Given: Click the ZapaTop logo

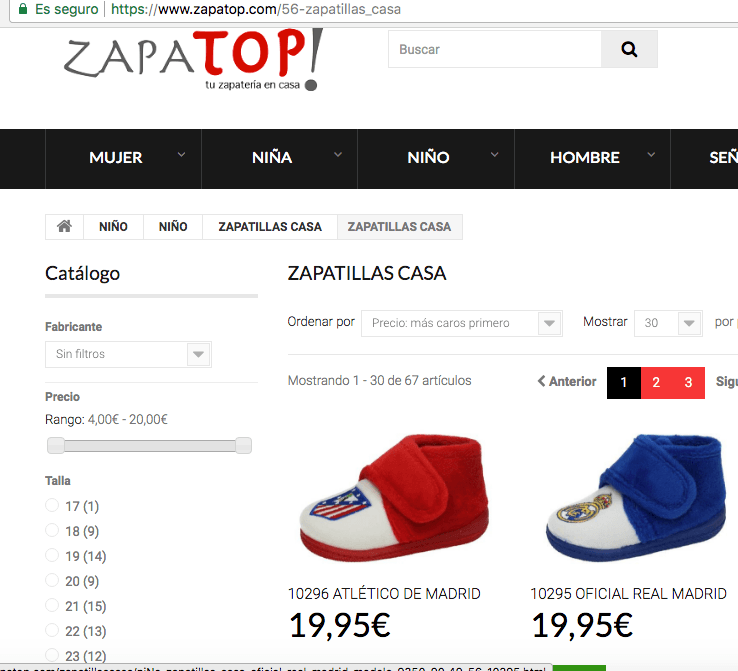Looking at the screenshot, I should tap(193, 60).
